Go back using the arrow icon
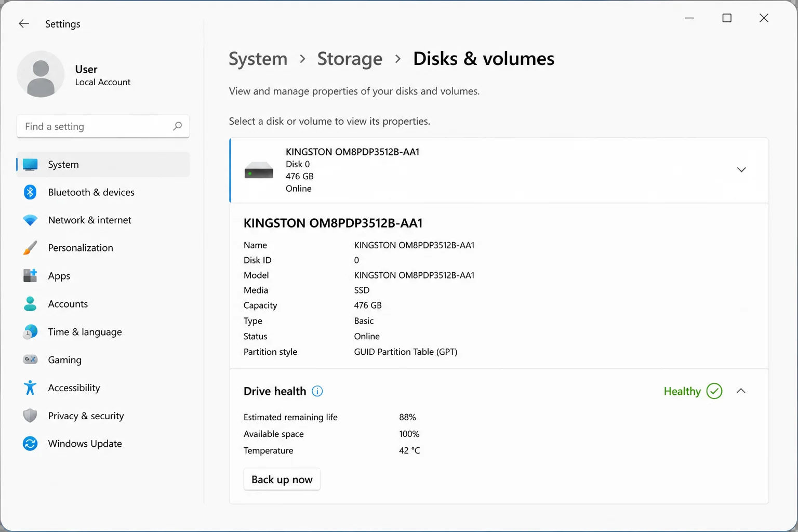This screenshot has width=798, height=532. pos(24,23)
